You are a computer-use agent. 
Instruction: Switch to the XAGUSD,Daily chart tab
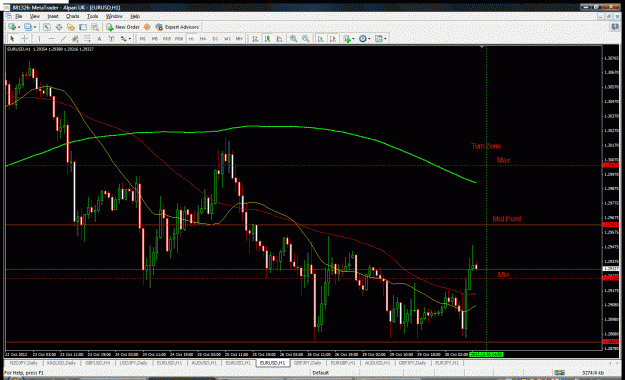pyautogui.click(x=61, y=363)
